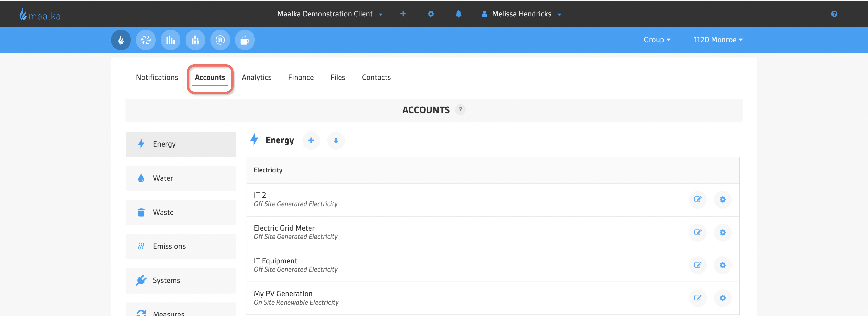Viewport: 868px width, 316px height.
Task: Click the Electric Grid Meter account name
Action: pos(284,228)
